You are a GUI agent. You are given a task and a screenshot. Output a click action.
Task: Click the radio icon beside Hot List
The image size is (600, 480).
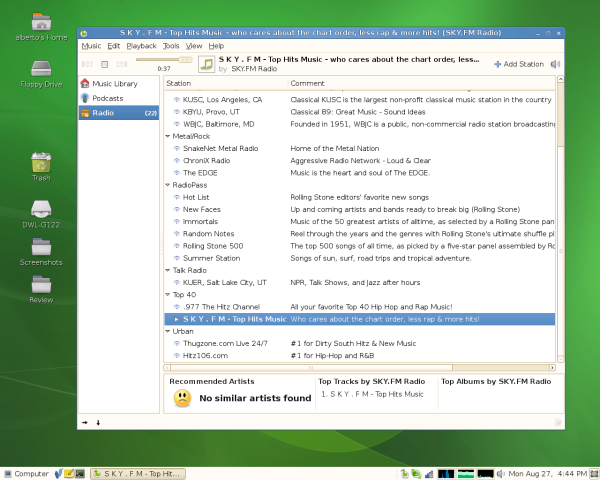point(176,197)
